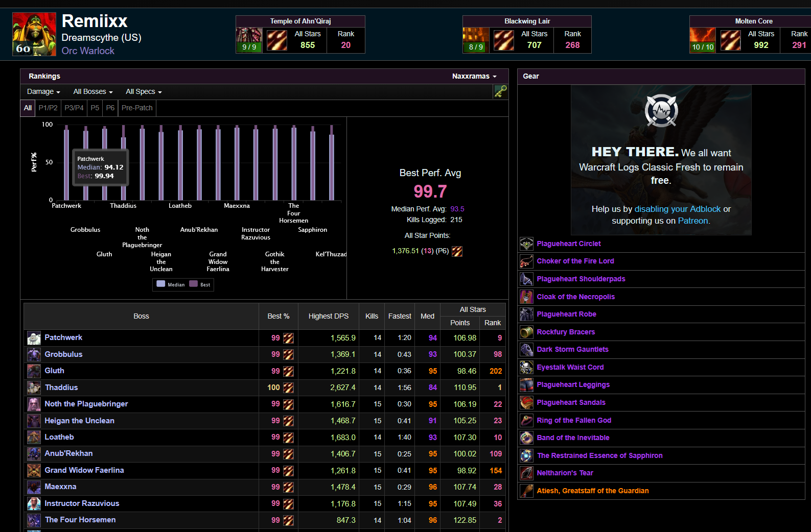Image resolution: width=811 pixels, height=532 pixels.
Task: Click the Maexxna boss icon in the table
Action: (x=34, y=487)
